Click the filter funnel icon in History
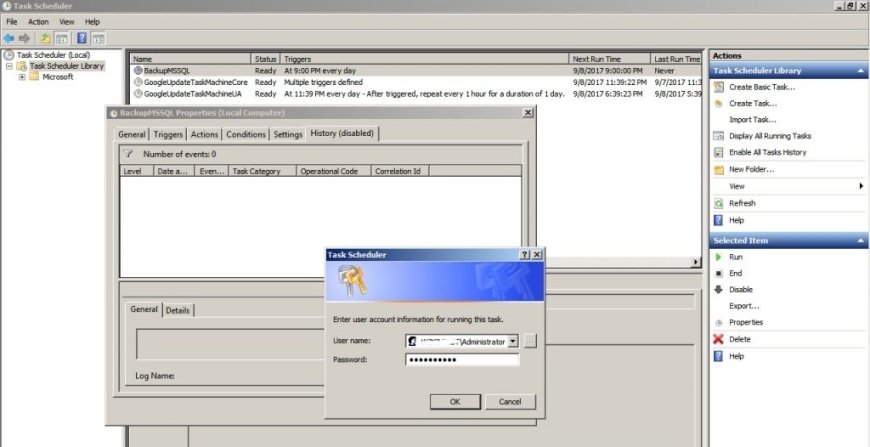Image resolution: width=870 pixels, height=447 pixels. (128, 154)
